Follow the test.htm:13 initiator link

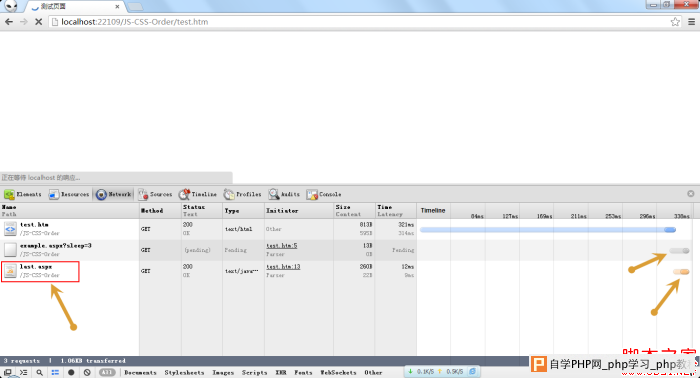click(283, 266)
